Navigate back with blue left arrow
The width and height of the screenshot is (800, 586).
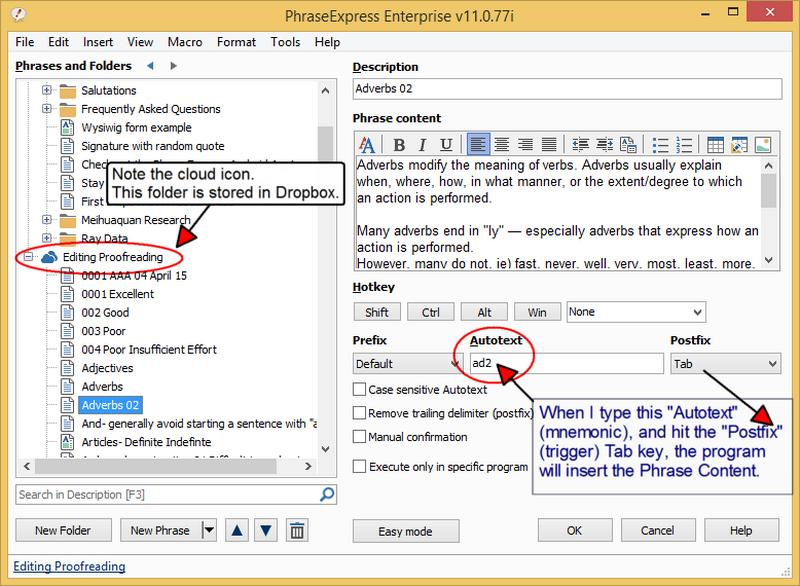pyautogui.click(x=150, y=66)
